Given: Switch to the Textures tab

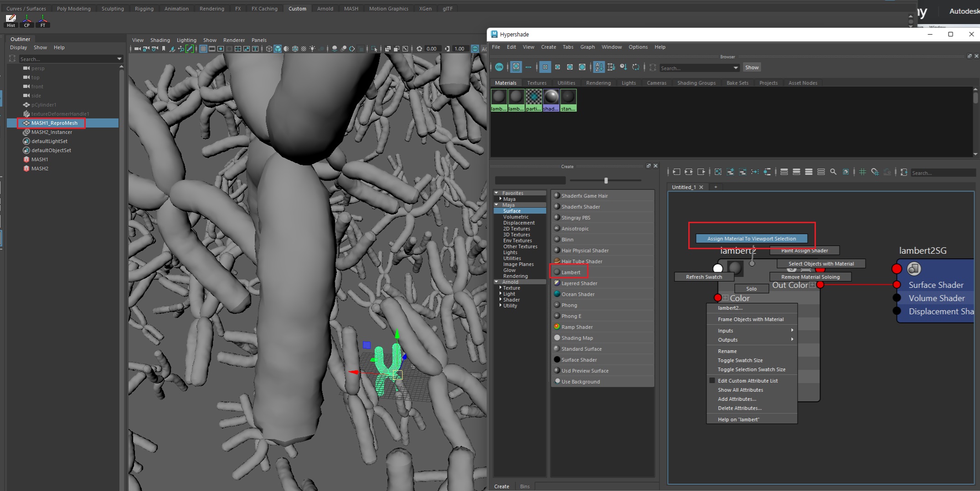Looking at the screenshot, I should [536, 83].
